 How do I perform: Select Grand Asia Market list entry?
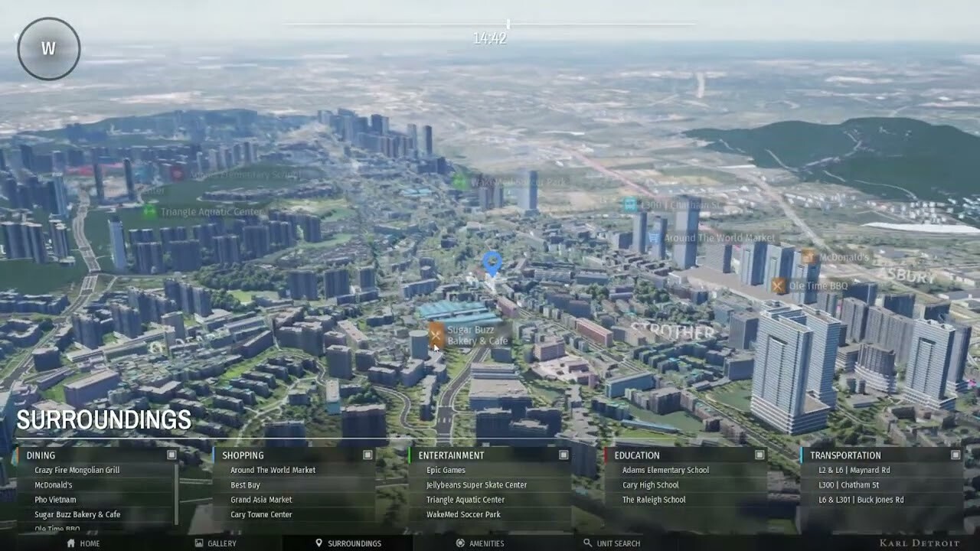pyautogui.click(x=262, y=500)
